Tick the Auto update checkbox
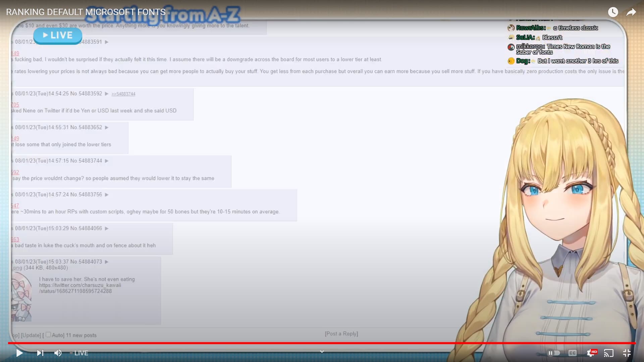 click(48, 335)
